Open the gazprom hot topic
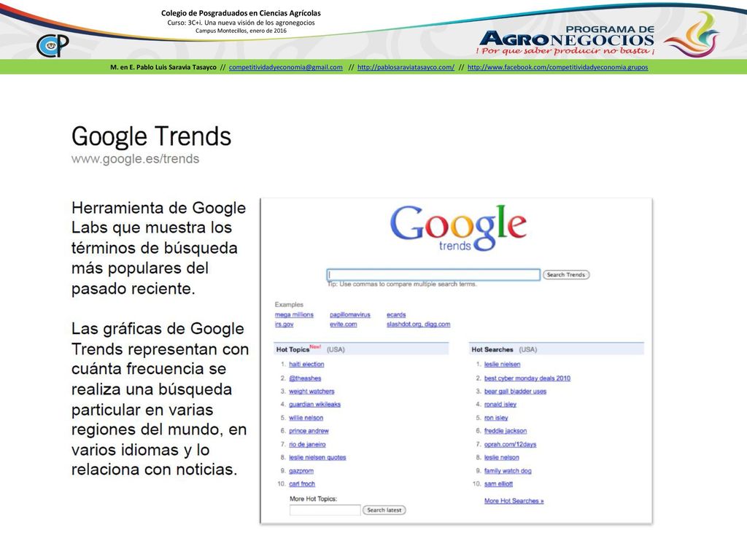The height and width of the screenshot is (560, 747). pos(301,471)
